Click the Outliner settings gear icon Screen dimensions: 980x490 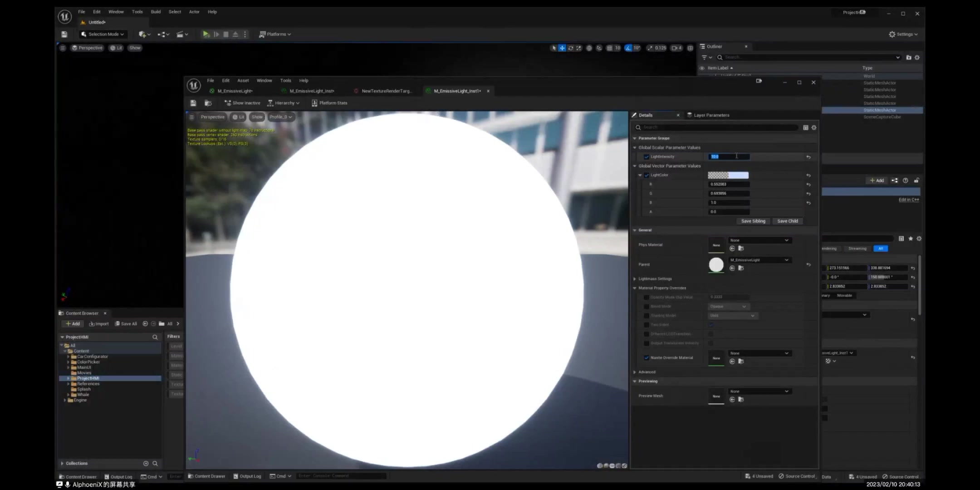click(x=917, y=58)
